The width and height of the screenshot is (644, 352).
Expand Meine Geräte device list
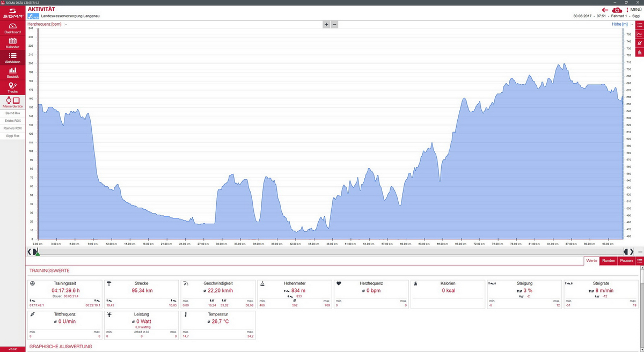(12, 102)
